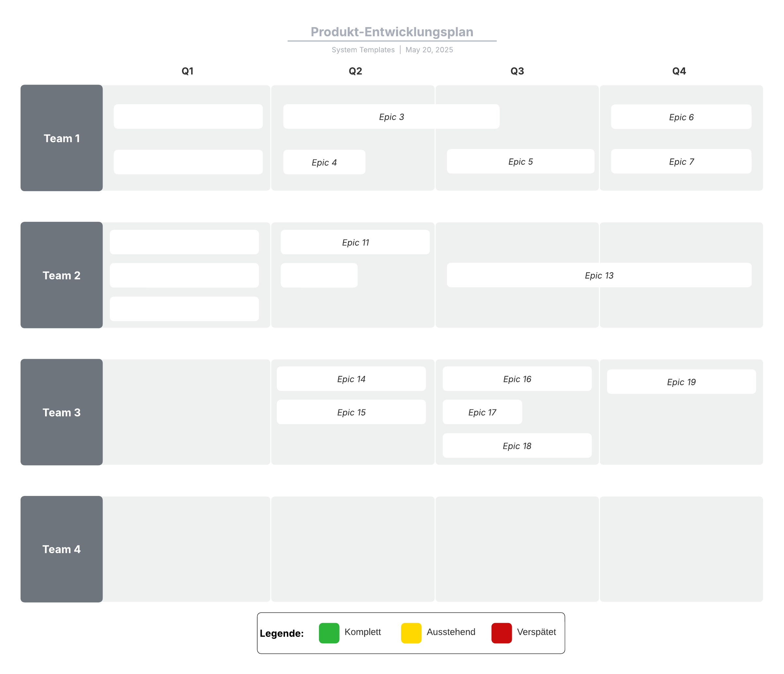Click the Epic 5 card

[x=520, y=161]
